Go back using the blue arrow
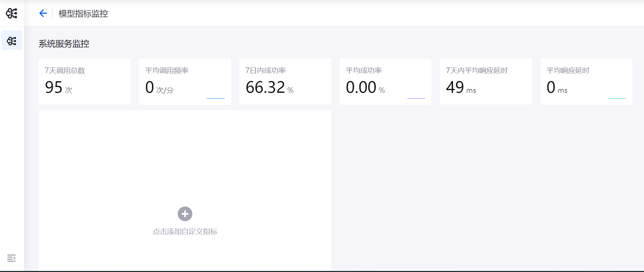This screenshot has width=644, height=272. tap(43, 13)
